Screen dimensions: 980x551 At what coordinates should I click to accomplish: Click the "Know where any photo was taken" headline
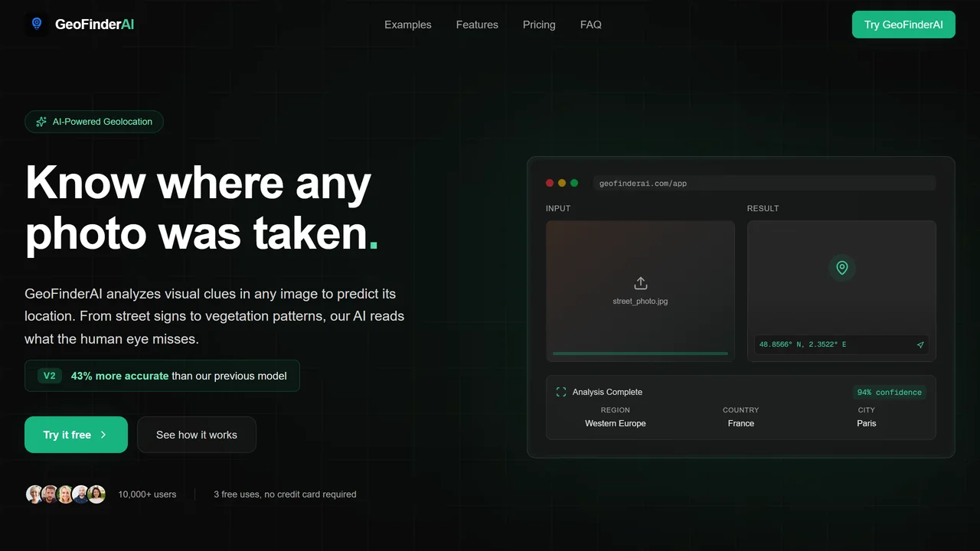pyautogui.click(x=202, y=207)
